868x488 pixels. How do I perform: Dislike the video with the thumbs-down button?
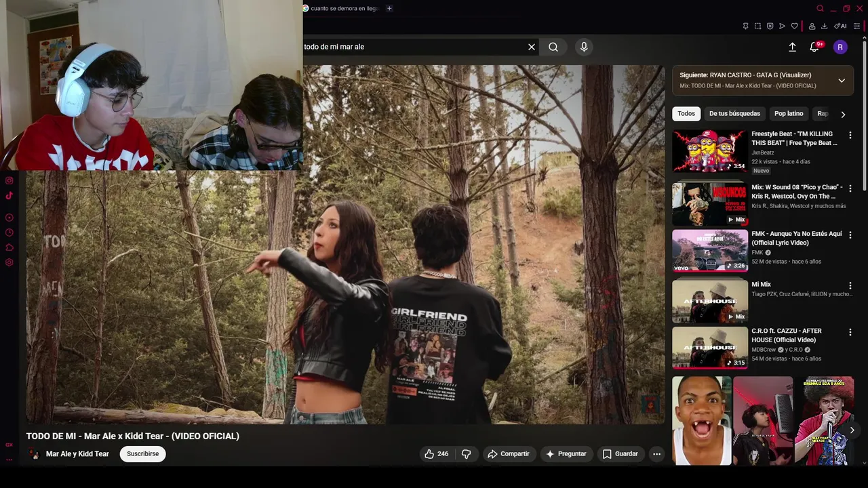point(466,454)
